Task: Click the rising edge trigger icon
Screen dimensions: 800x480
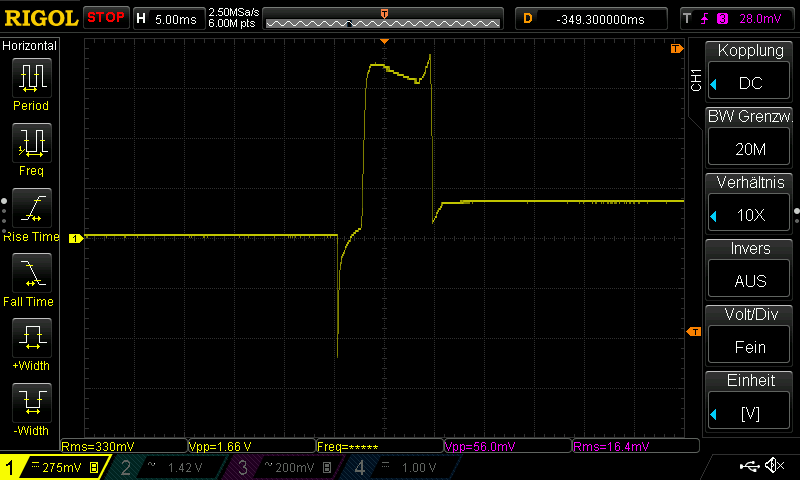Action: 705,19
